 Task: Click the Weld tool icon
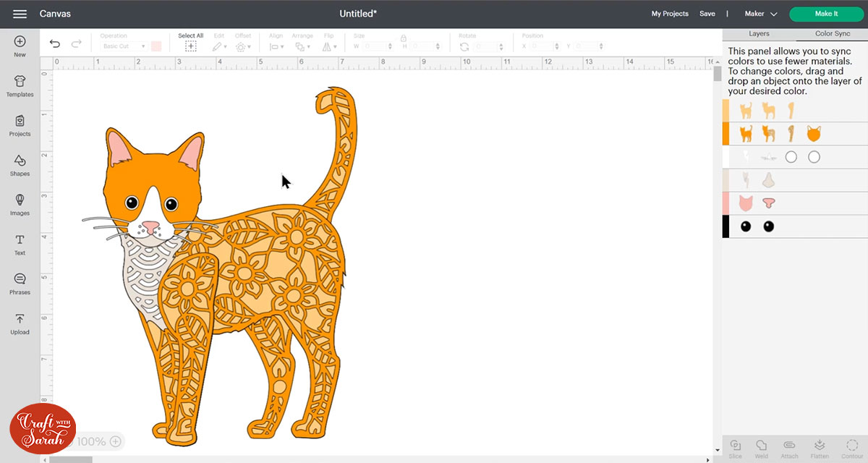[x=762, y=446]
